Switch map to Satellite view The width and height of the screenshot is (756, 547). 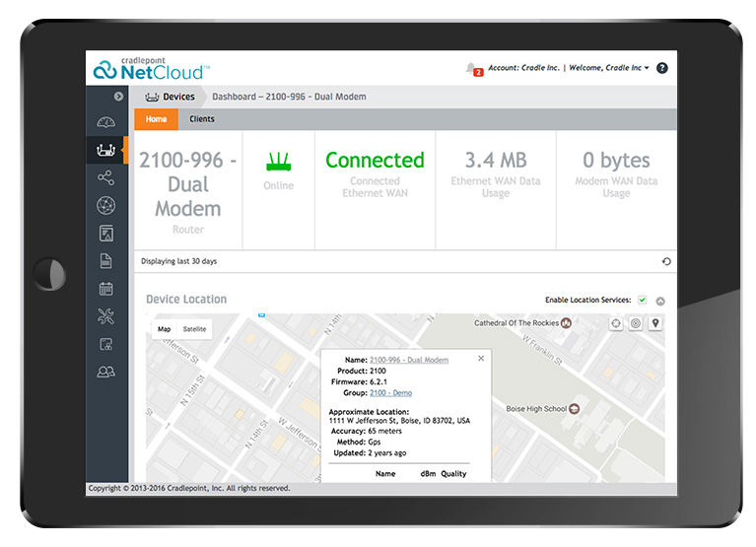[x=194, y=329]
